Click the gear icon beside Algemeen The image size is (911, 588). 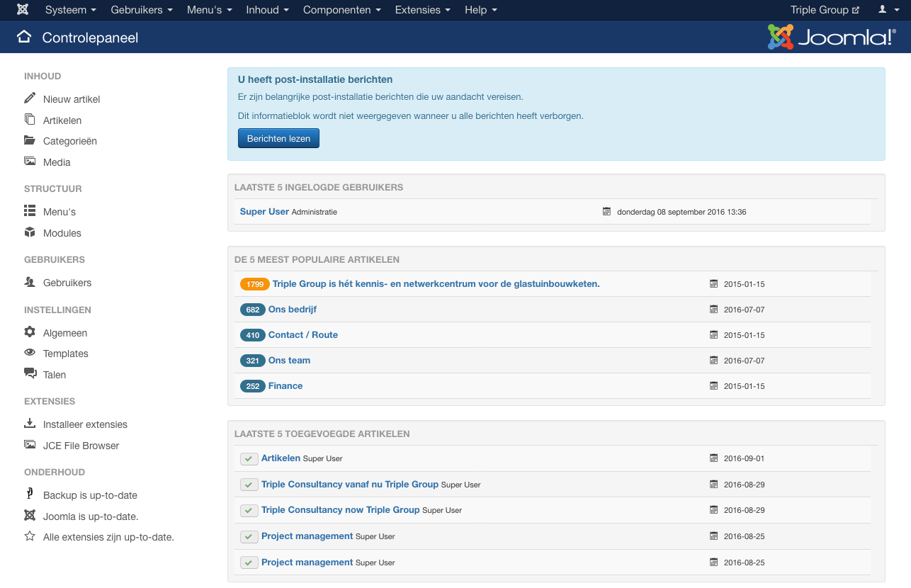[x=30, y=332]
